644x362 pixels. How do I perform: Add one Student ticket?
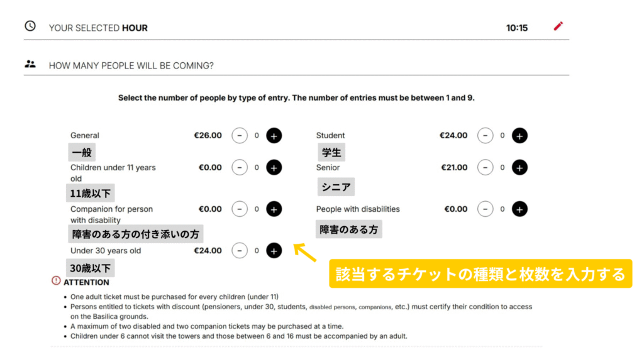tap(519, 135)
